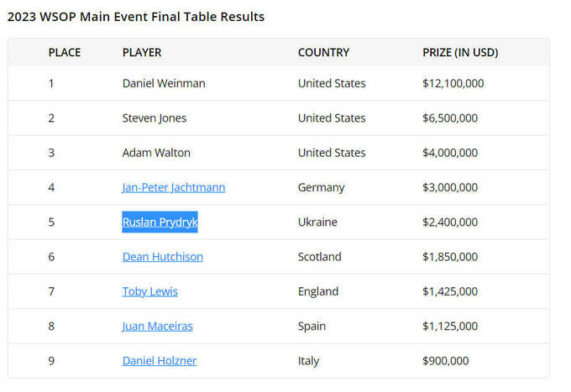Open Jan-Peter Jachtmann player link
This screenshot has height=392, width=571.
click(173, 187)
